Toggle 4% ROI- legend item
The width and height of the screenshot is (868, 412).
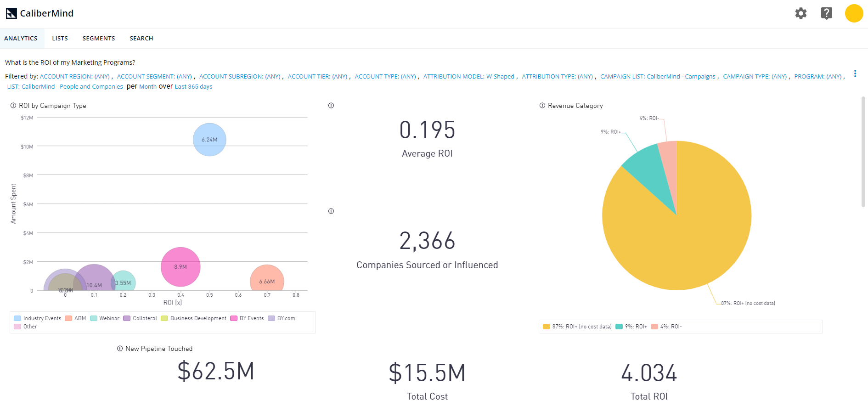(666, 327)
